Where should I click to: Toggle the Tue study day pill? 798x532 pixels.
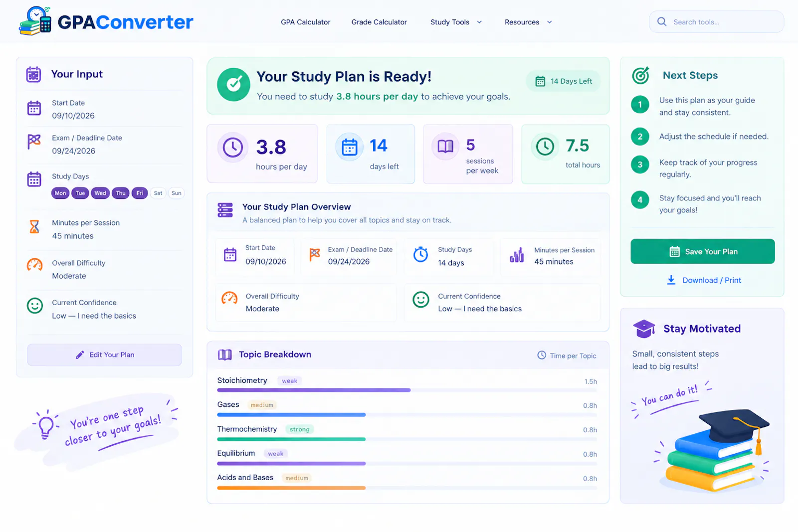pos(80,193)
